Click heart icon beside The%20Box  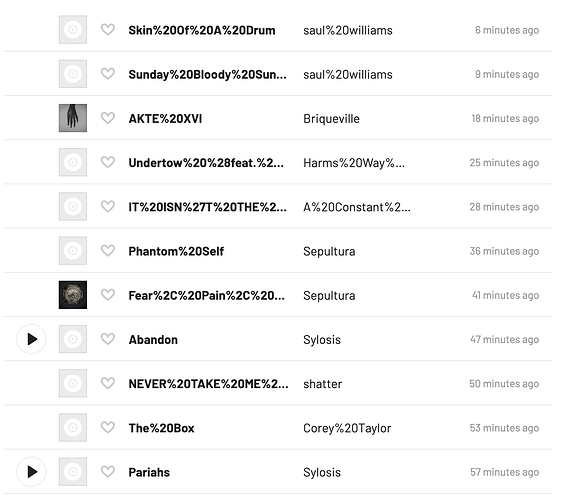108,428
